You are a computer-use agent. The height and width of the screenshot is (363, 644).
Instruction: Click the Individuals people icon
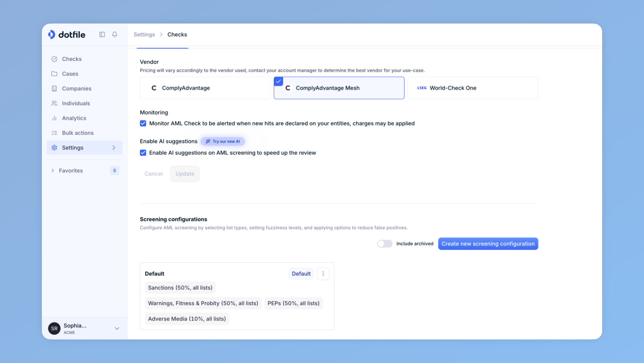tap(54, 103)
